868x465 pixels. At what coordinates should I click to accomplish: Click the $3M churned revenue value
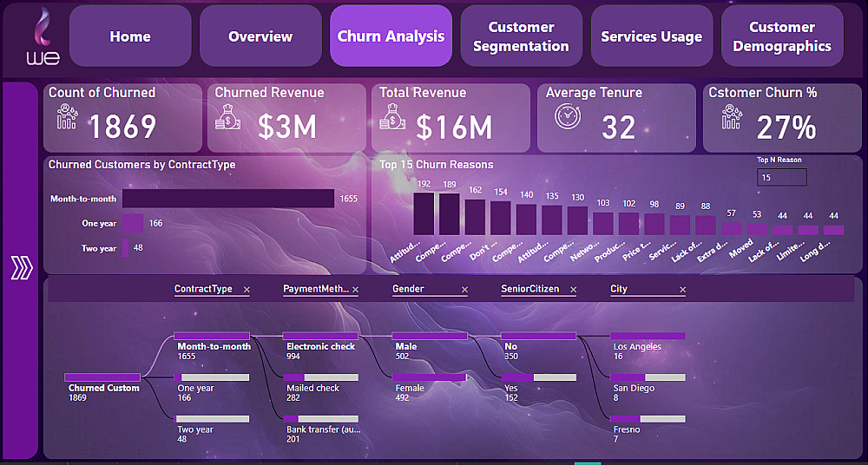[286, 127]
